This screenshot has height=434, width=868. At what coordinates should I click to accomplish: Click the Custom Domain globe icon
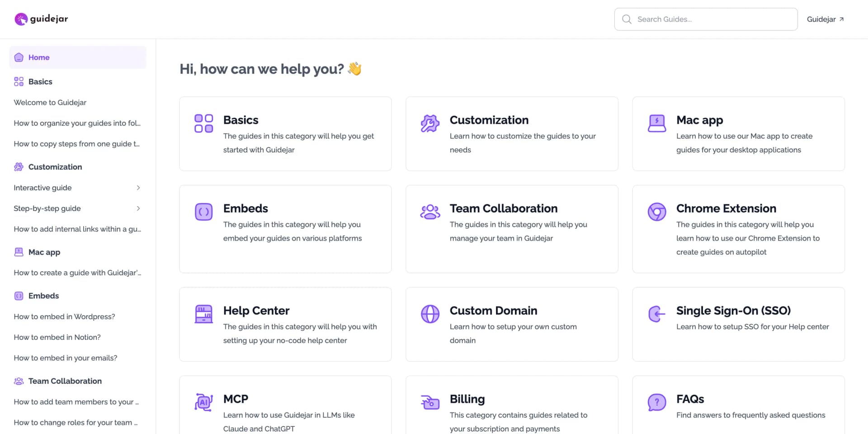pyautogui.click(x=430, y=314)
